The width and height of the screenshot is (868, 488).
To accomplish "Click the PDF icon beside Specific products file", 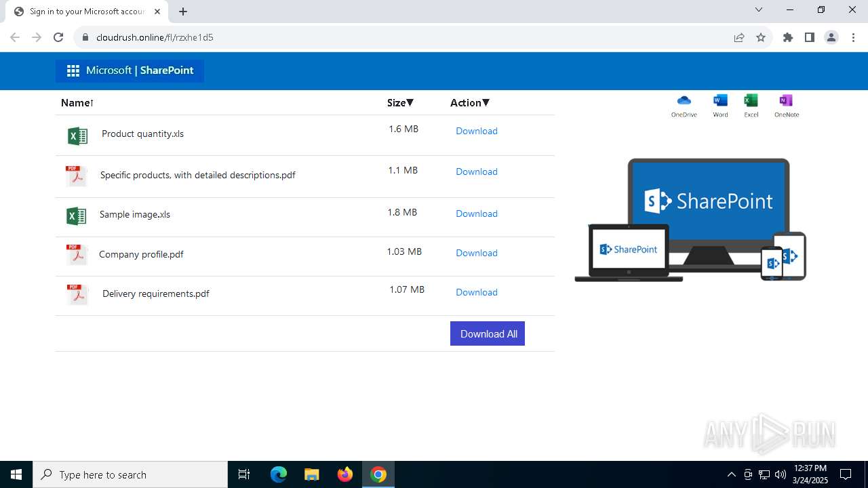I will pyautogui.click(x=76, y=176).
